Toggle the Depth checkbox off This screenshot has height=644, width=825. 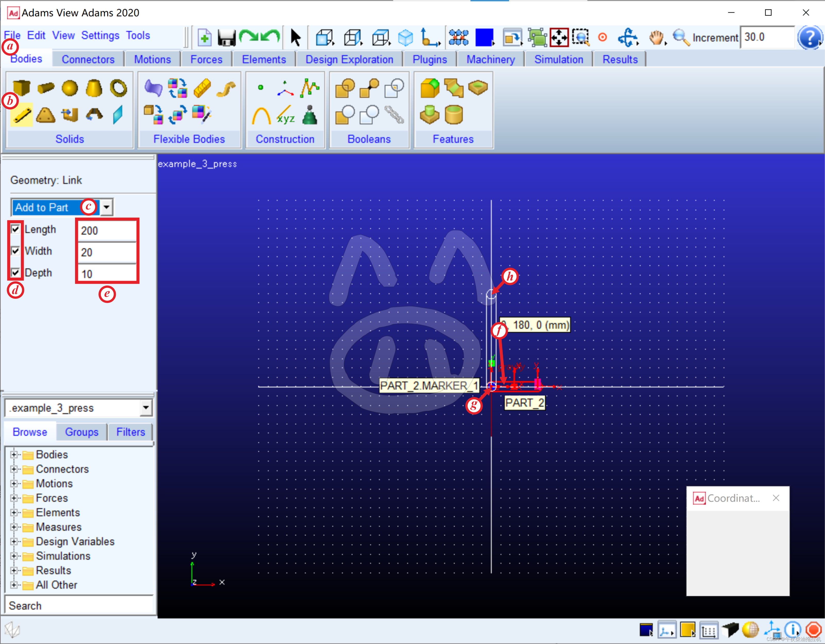pos(15,273)
